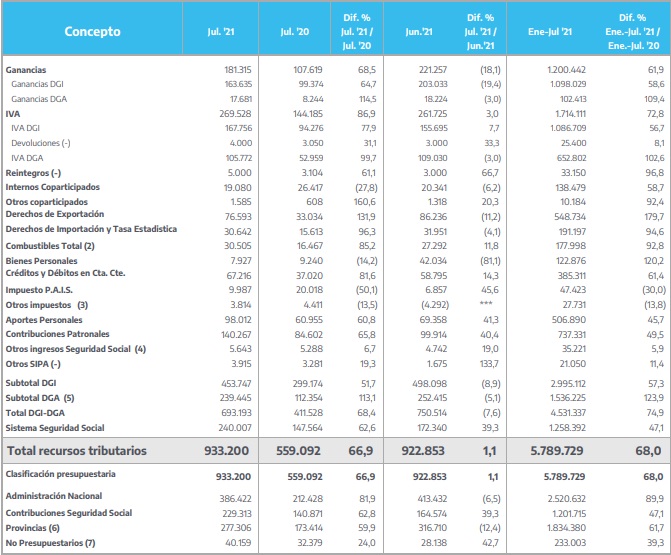
Task: Click the Subtotal DGI Jun '21 value 498.098
Action: click(430, 384)
